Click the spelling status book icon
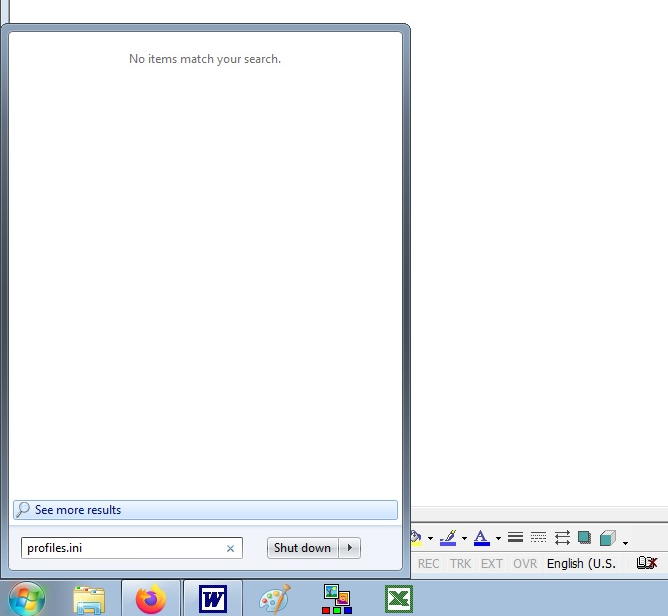 tap(647, 563)
